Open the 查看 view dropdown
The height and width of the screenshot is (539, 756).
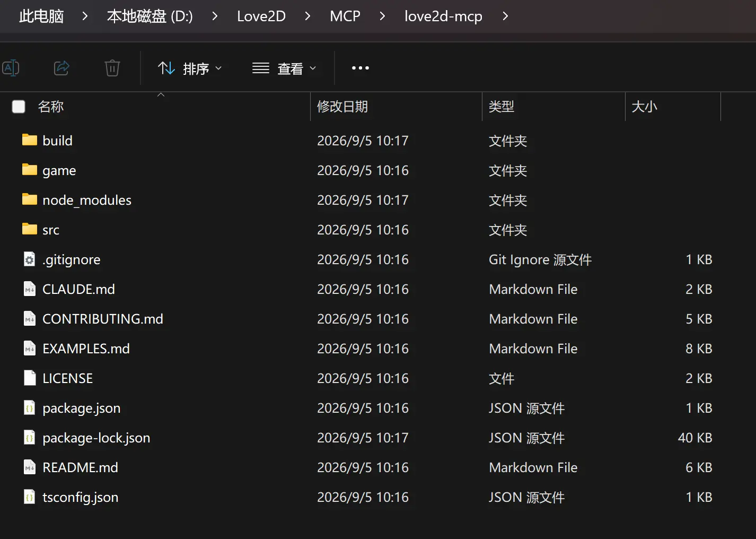pyautogui.click(x=284, y=68)
